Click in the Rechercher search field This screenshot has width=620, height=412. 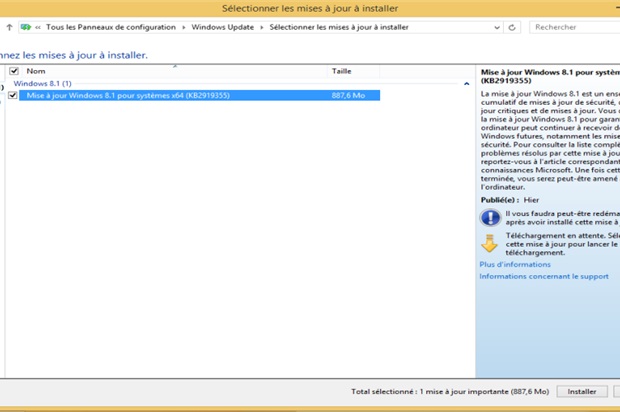point(575,27)
